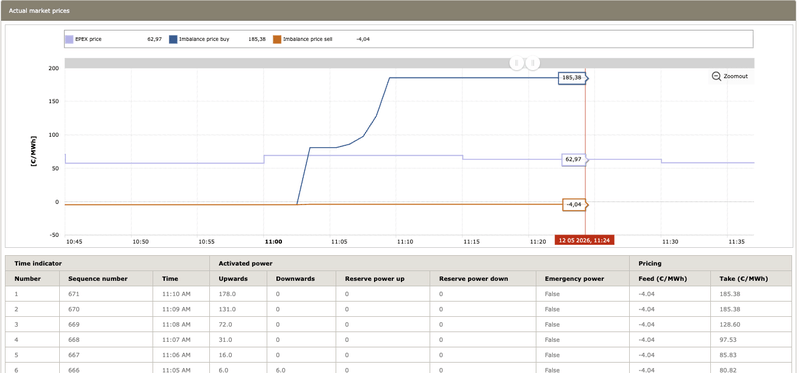The height and width of the screenshot is (373, 800).
Task: Click the 185,38 blue value flag
Action: point(572,78)
